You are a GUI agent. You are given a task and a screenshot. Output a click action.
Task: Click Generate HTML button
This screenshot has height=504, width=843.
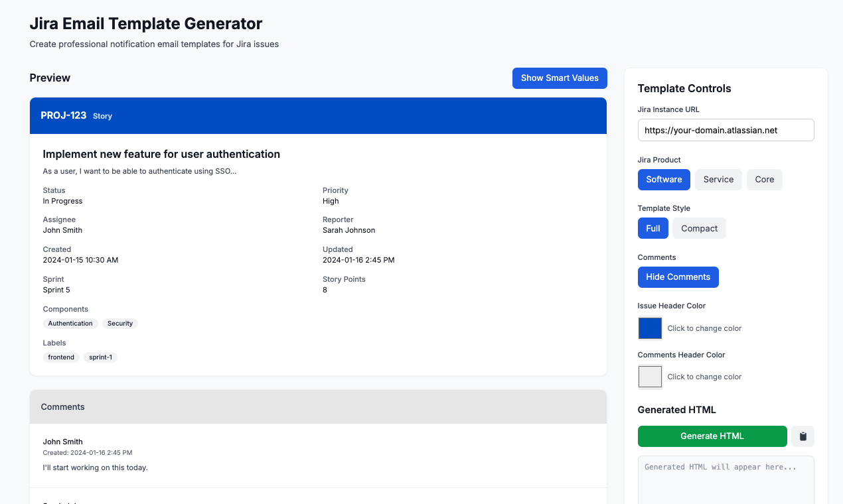pyautogui.click(x=712, y=436)
